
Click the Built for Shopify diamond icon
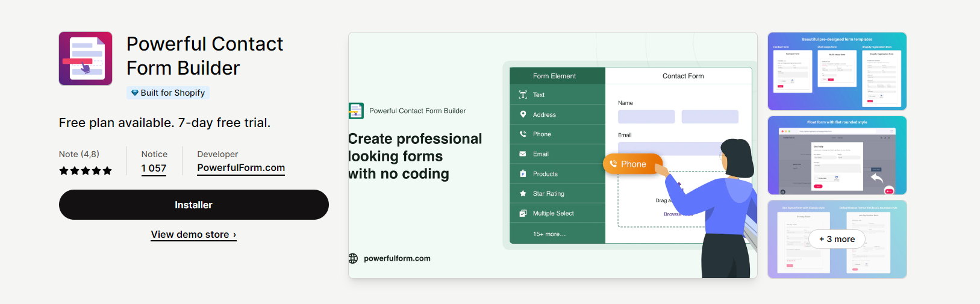coord(135,93)
